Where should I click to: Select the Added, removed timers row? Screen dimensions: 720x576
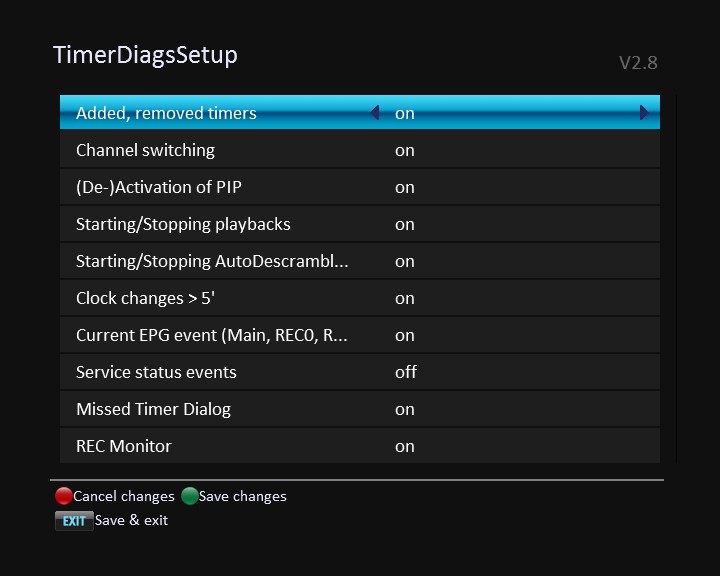pos(166,113)
